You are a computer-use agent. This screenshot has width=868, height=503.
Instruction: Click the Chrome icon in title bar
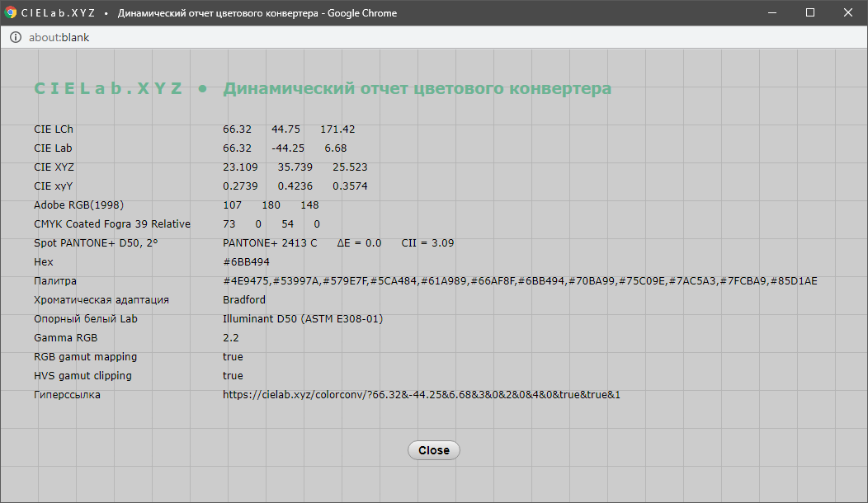pos(10,12)
